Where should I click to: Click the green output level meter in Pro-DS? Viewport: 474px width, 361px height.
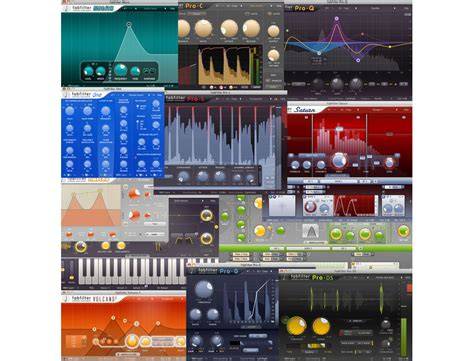pyautogui.click(x=404, y=337)
